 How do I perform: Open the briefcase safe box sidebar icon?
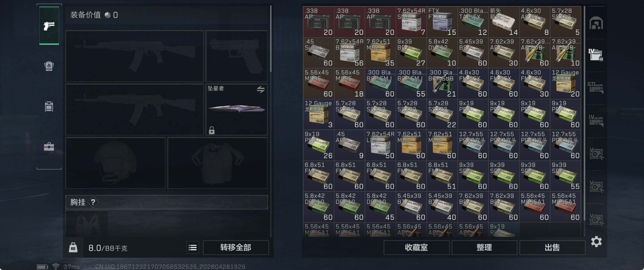(49, 147)
